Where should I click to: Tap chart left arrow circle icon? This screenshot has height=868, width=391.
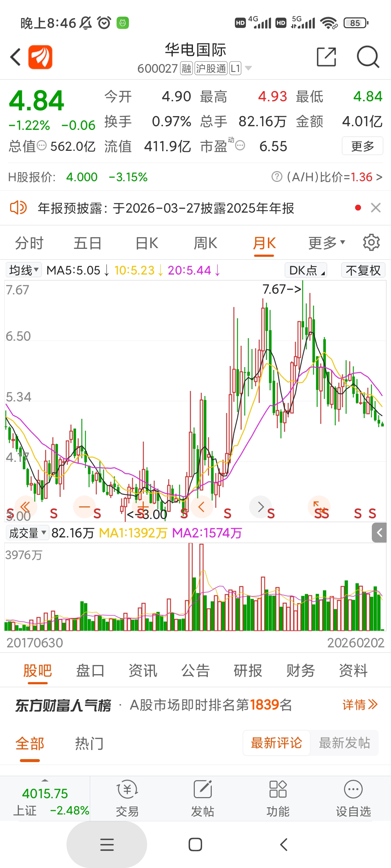(202, 507)
